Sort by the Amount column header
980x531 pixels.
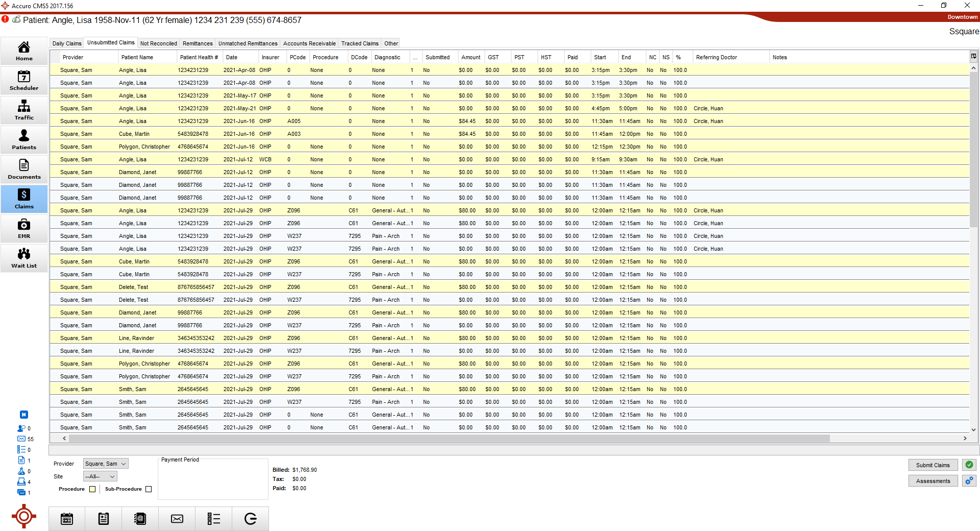coord(471,57)
